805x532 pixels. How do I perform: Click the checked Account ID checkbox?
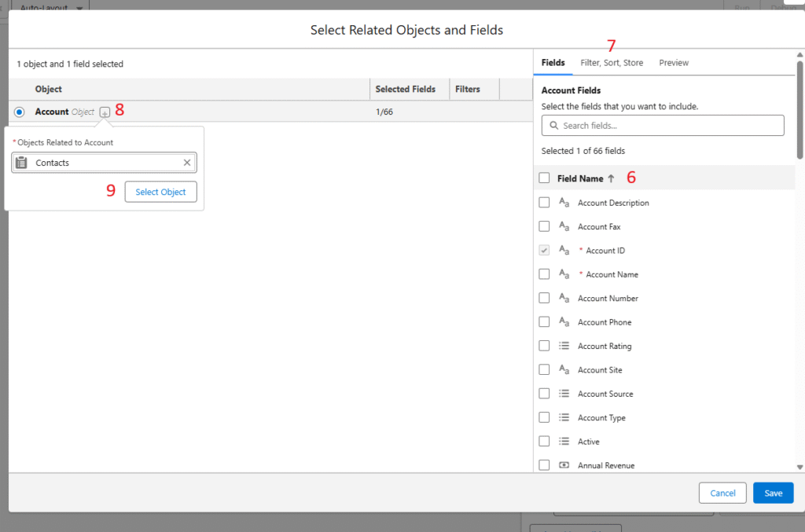544,251
